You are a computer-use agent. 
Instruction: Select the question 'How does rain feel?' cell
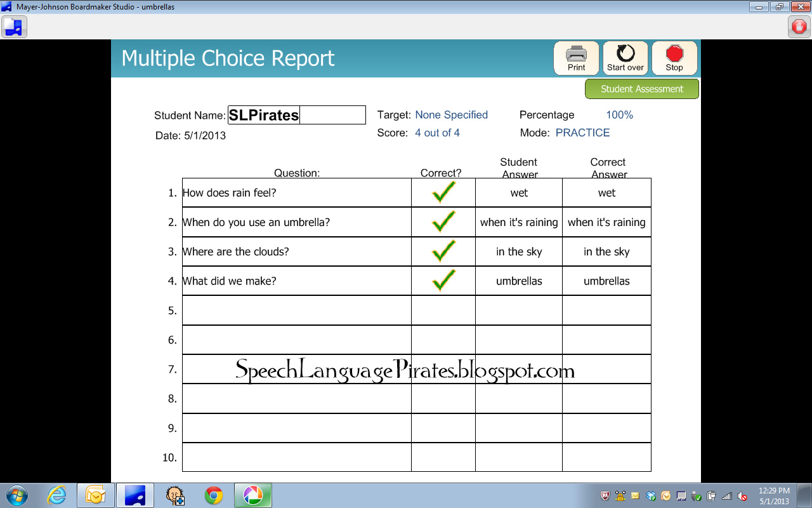pos(296,193)
